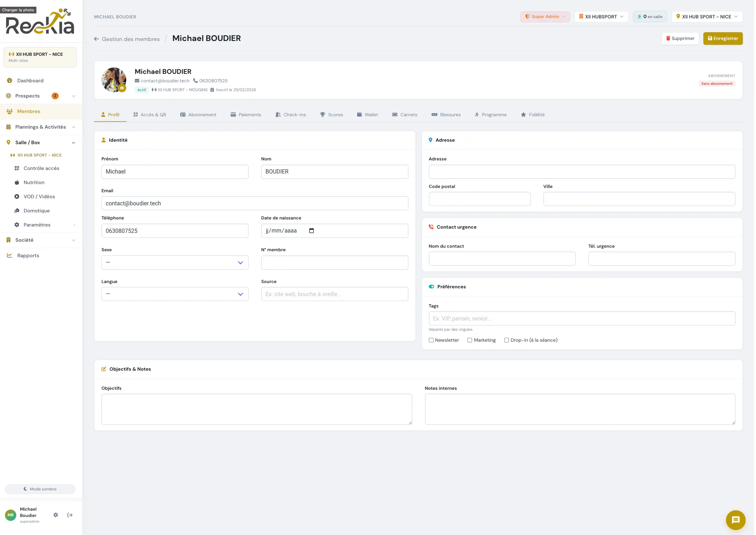
Task: Switch to the Blessures tab
Action: click(446, 114)
